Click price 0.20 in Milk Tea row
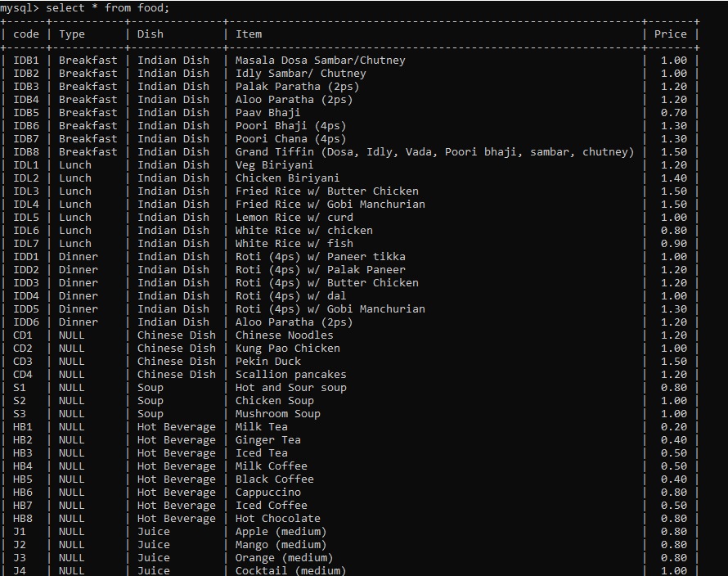Image resolution: width=728 pixels, height=576 pixels. 674,426
